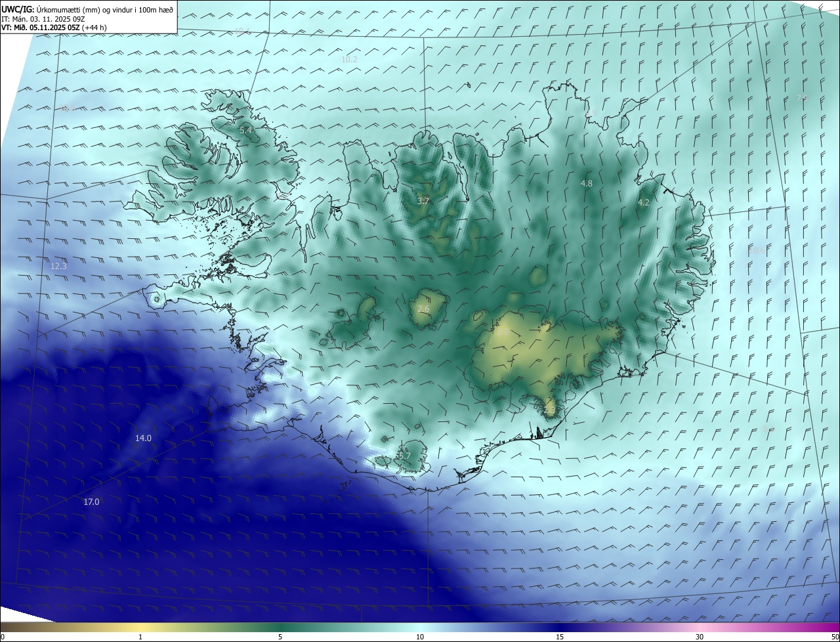Click the color scale label 15
840x642 pixels.
pyautogui.click(x=560, y=637)
